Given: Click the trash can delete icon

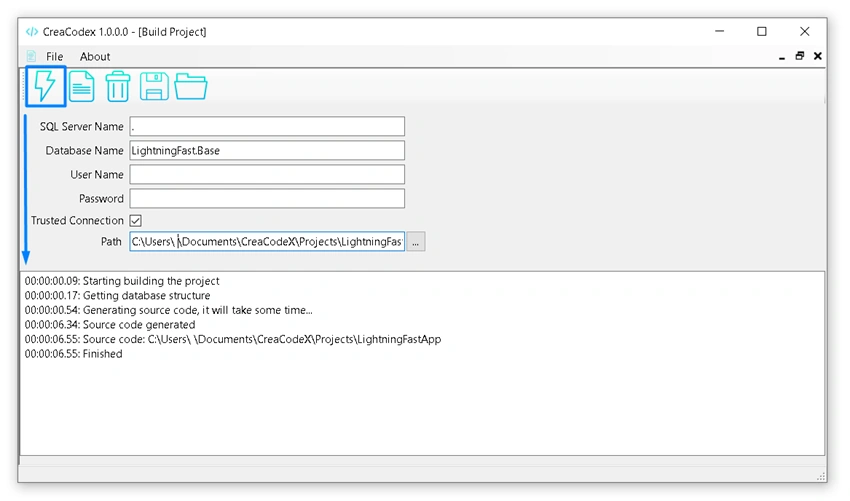Looking at the screenshot, I should (118, 87).
